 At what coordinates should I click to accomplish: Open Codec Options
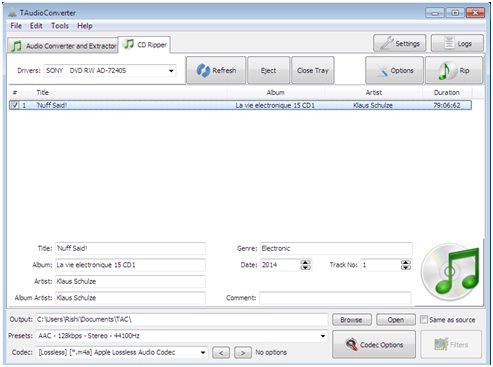(374, 344)
